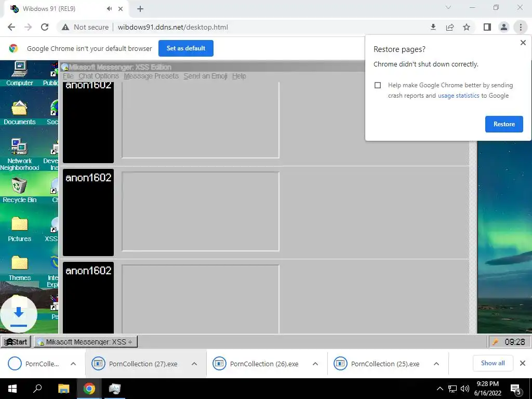Show hidden system tray icons
532x399 pixels.
[x=440, y=389]
